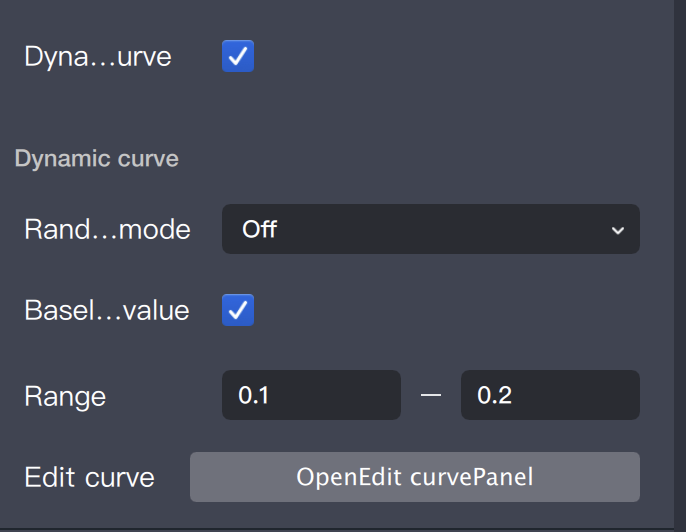This screenshot has width=686, height=532.
Task: Uncheck the Dyna...urve checkbox
Action: (238, 56)
